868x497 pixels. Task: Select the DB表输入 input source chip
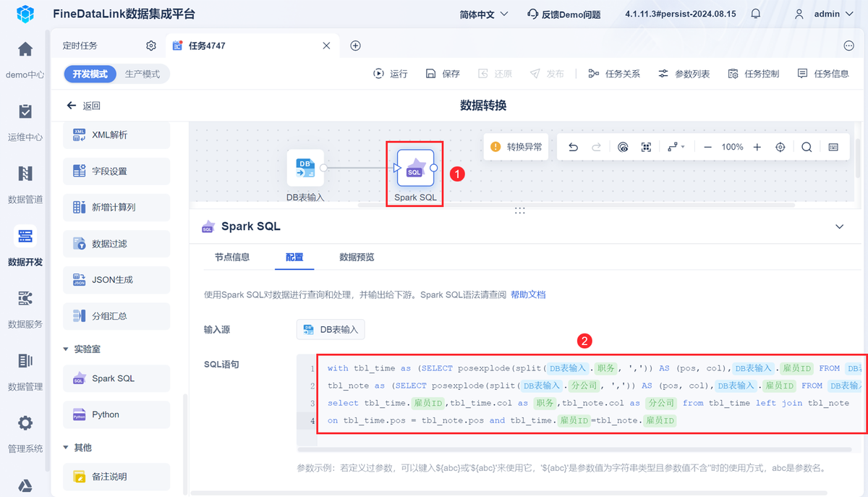[331, 330]
